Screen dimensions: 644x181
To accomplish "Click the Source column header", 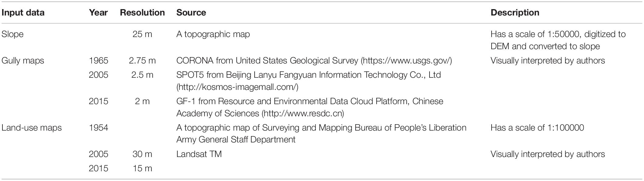I will pyautogui.click(x=191, y=12).
